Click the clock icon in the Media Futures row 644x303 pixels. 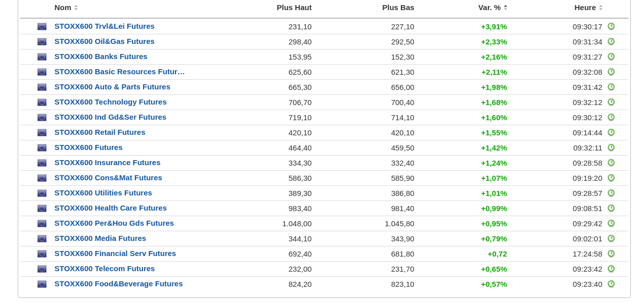611,238
